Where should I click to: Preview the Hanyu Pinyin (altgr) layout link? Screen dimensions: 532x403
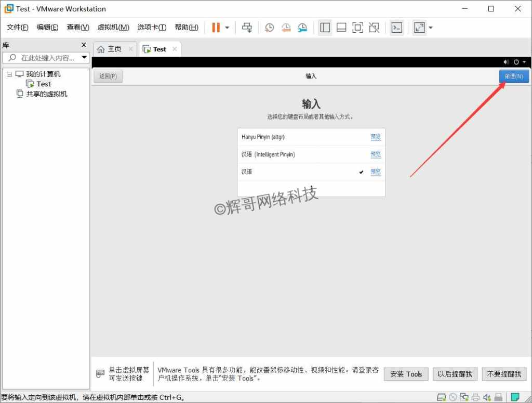pos(376,137)
